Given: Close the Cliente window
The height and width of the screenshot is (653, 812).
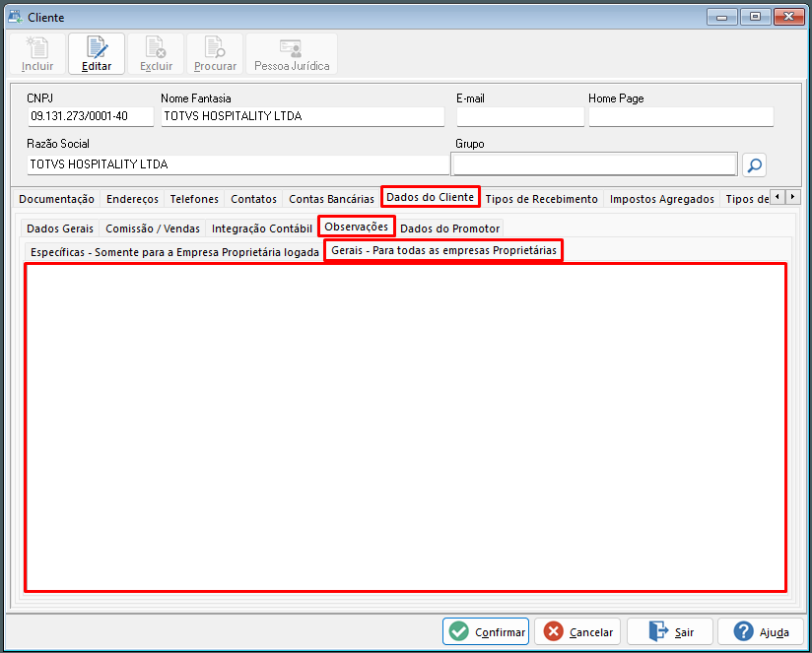Looking at the screenshot, I should click(x=788, y=17).
